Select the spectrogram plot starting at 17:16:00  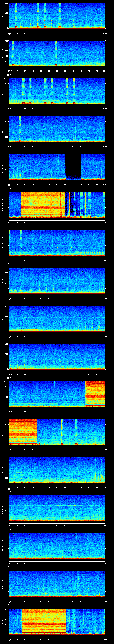point(57,91)
